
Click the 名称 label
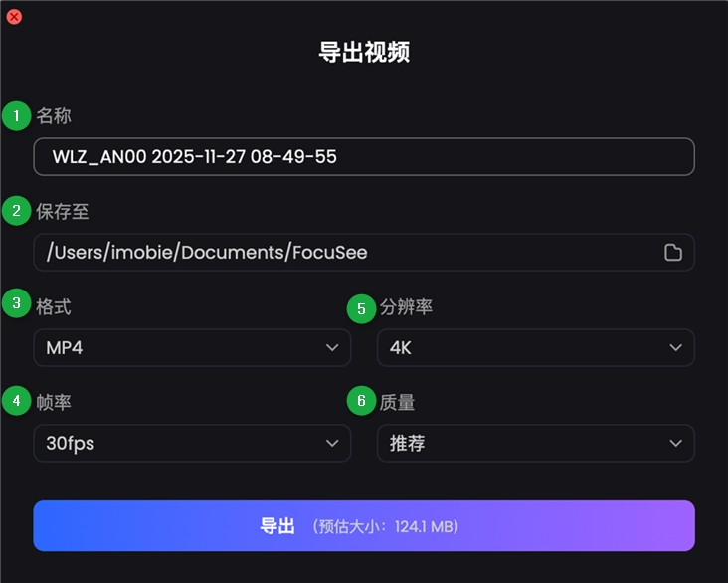[x=54, y=116]
